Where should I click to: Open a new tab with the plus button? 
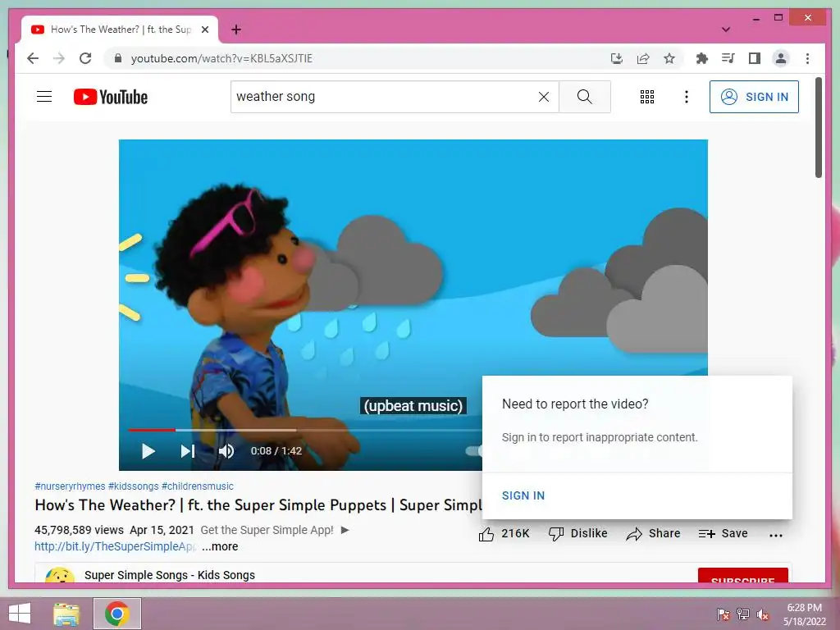(236, 30)
